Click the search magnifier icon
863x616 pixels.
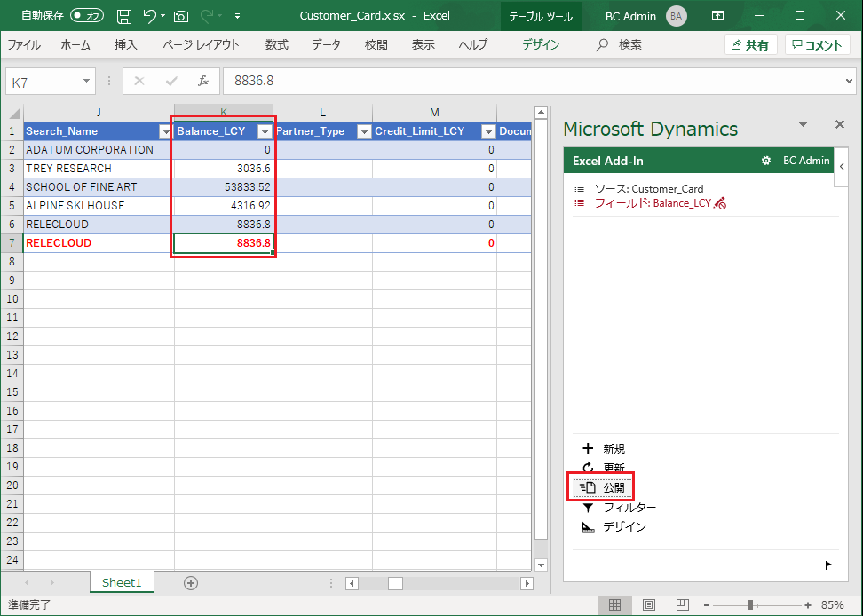tap(602, 45)
